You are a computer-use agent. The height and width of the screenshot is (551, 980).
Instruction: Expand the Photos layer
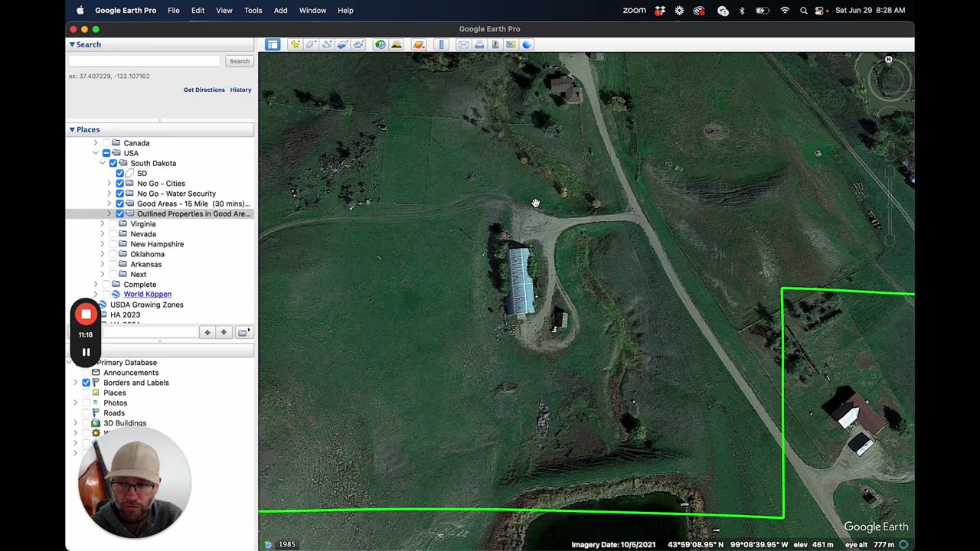75,403
